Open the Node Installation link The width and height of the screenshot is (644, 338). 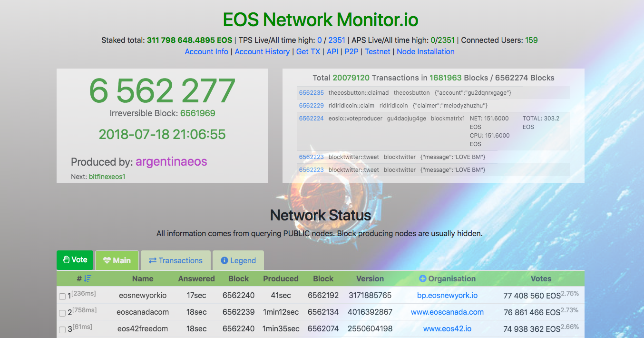pyautogui.click(x=426, y=51)
